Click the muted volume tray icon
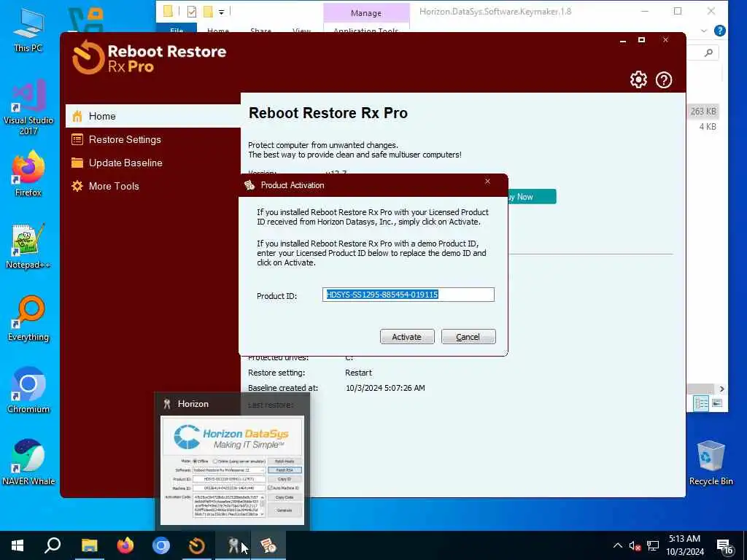The width and height of the screenshot is (747, 560). click(635, 546)
